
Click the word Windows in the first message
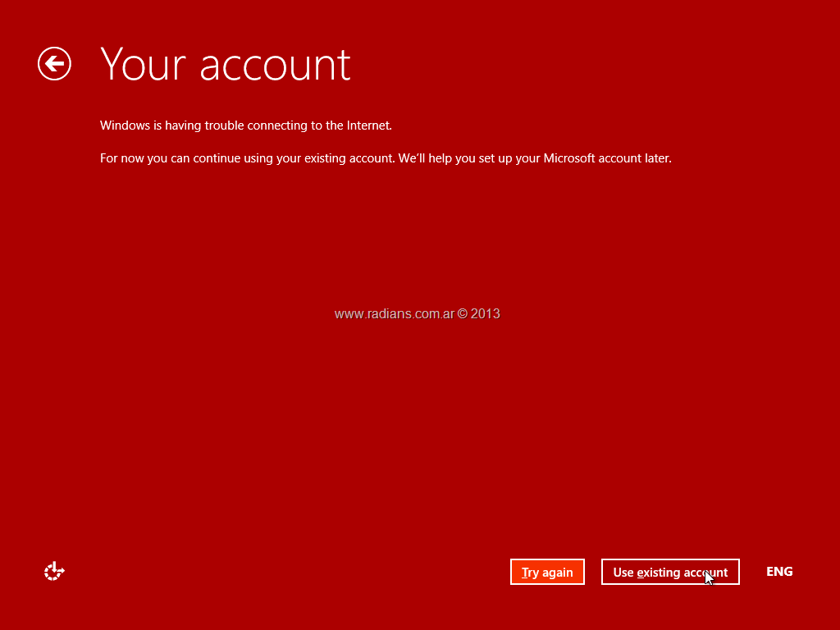pyautogui.click(x=125, y=126)
